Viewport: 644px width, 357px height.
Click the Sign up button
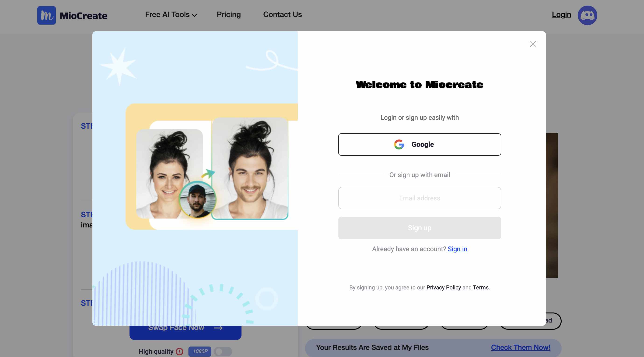coord(420,228)
